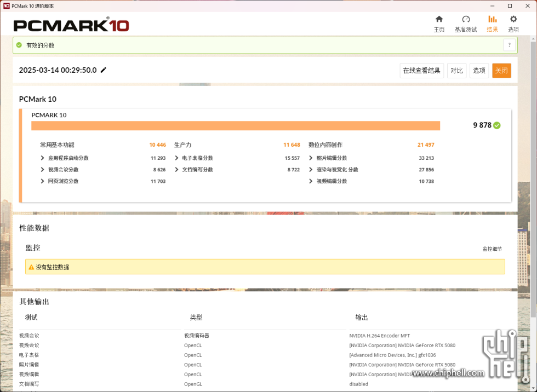Click Digital Content Creation score 21 497
This screenshot has height=392, width=537.
(x=426, y=145)
